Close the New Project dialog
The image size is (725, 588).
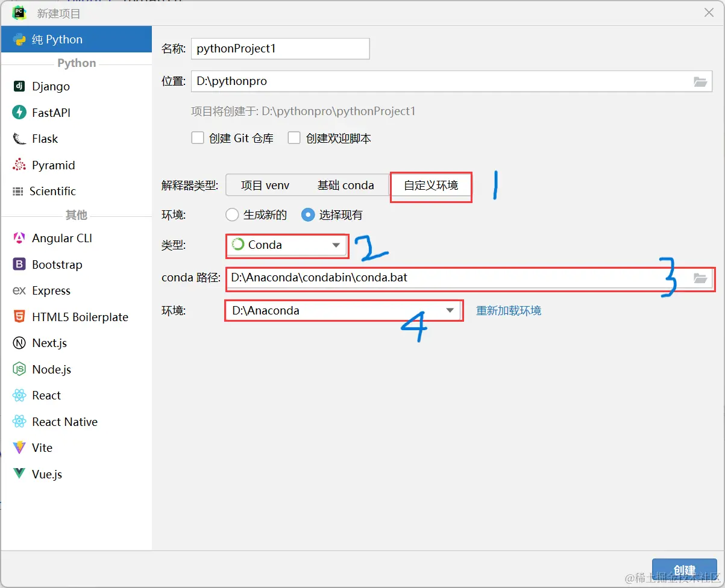coord(709,13)
